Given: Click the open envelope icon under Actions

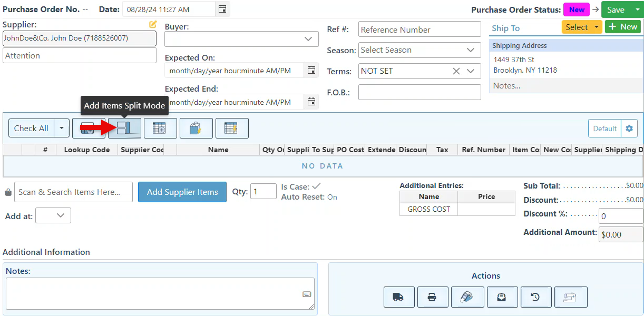Looking at the screenshot, I should coord(502,297).
